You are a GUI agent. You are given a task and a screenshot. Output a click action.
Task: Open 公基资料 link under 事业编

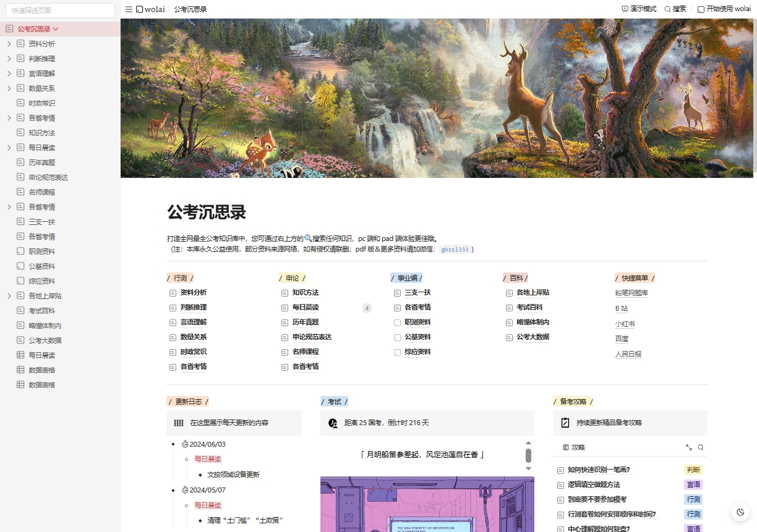tap(417, 337)
